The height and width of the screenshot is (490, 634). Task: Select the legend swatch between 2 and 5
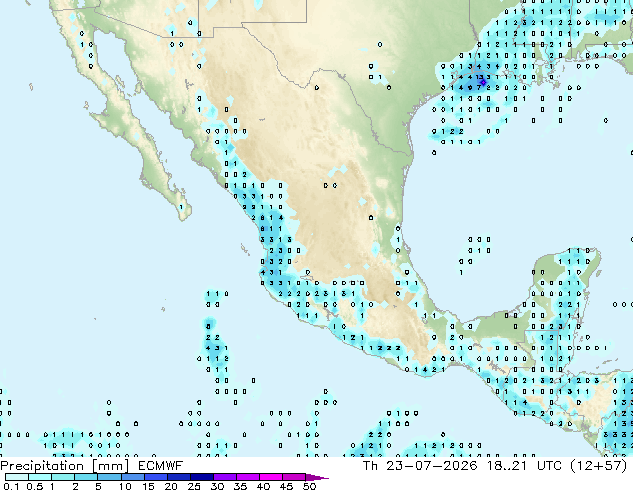[86, 477]
